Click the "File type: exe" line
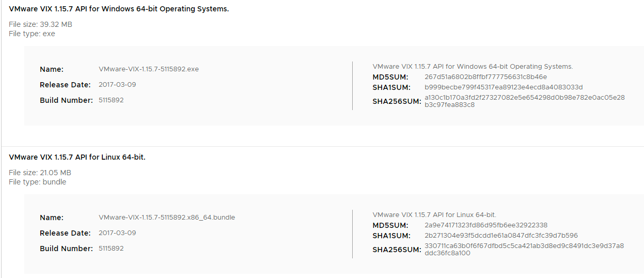 click(32, 34)
